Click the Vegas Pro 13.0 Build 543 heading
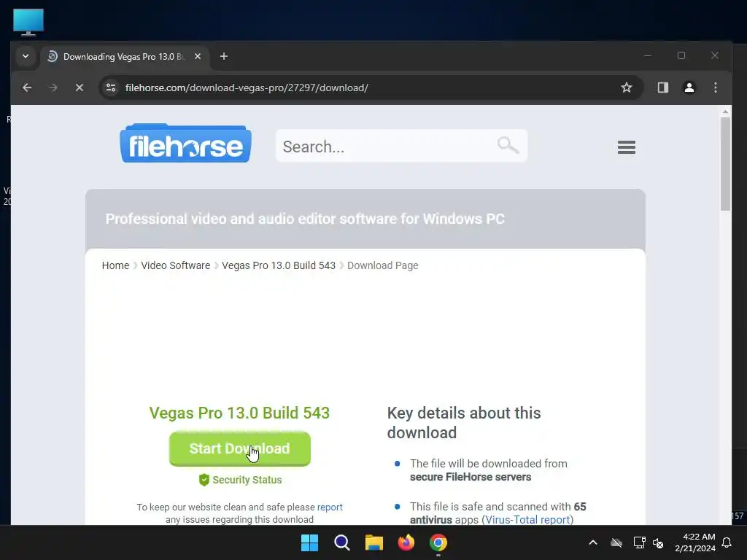This screenshot has height=560, width=747. coord(239,413)
